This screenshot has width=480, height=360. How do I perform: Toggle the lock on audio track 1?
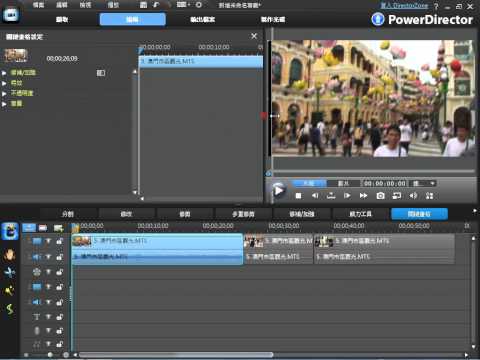(x=59, y=257)
